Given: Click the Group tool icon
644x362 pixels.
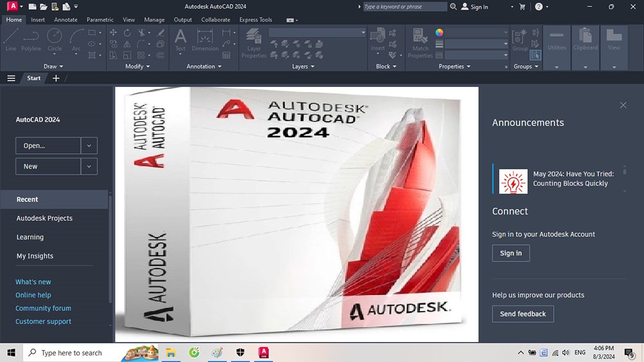Looking at the screenshot, I should (x=520, y=41).
